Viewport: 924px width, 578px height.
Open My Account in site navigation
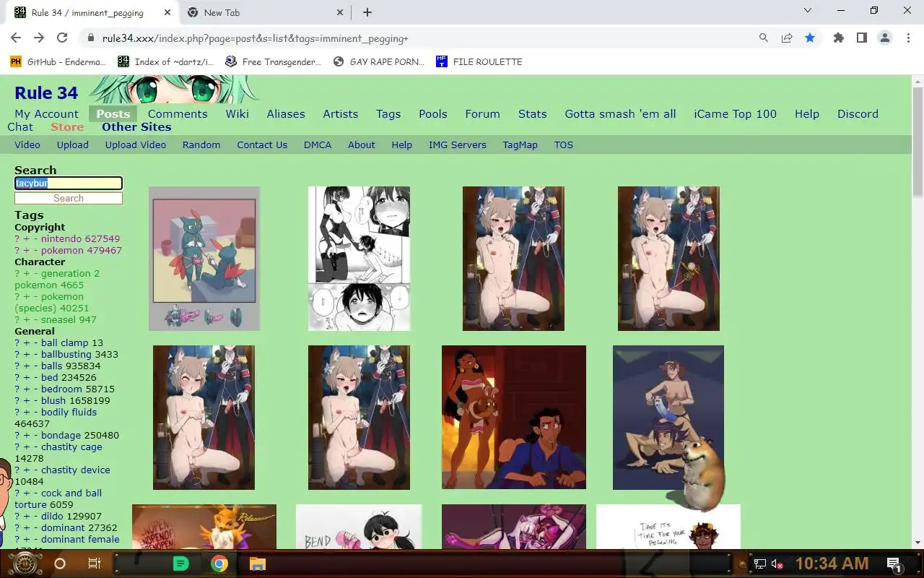pyautogui.click(x=46, y=113)
